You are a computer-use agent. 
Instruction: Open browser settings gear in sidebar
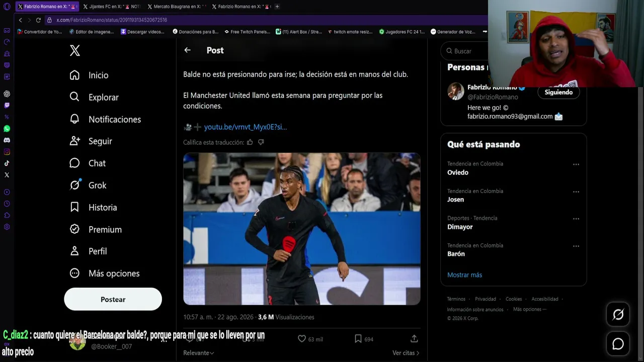[7, 227]
